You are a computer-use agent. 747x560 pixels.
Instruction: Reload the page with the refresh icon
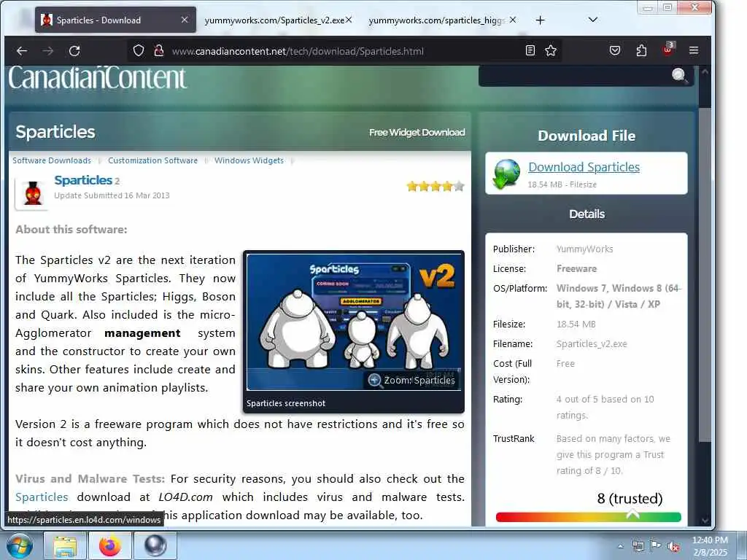(x=74, y=51)
